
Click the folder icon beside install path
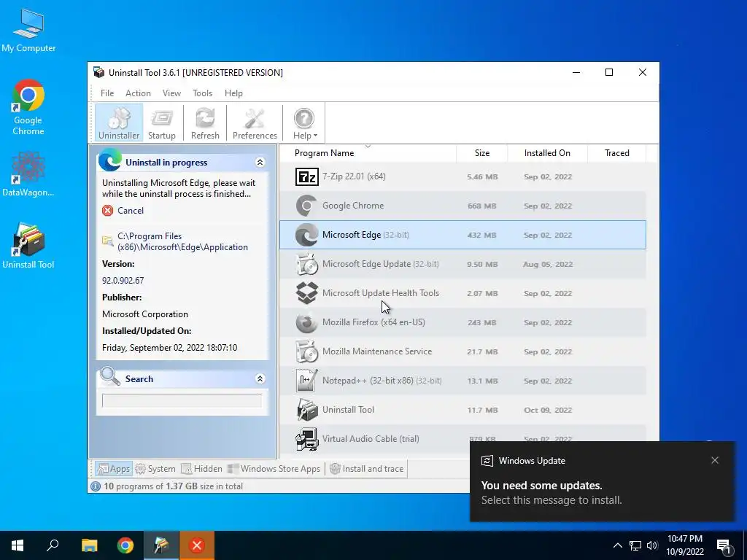coord(108,241)
